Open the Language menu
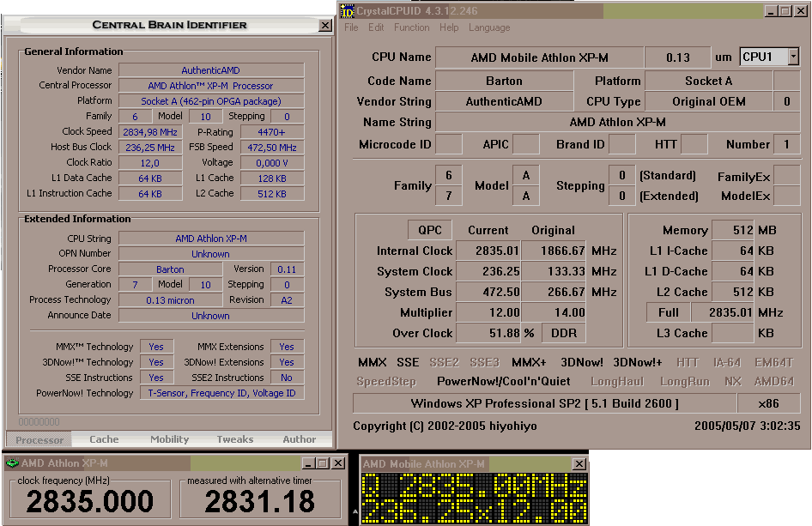This screenshot has height=526, width=812. (489, 27)
